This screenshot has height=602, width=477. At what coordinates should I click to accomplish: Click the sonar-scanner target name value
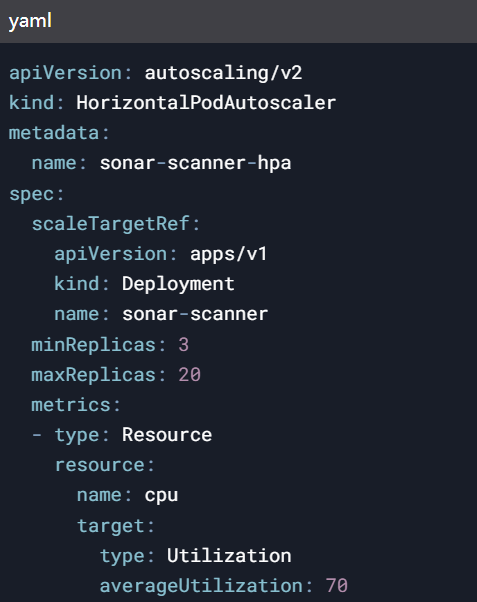(x=195, y=314)
